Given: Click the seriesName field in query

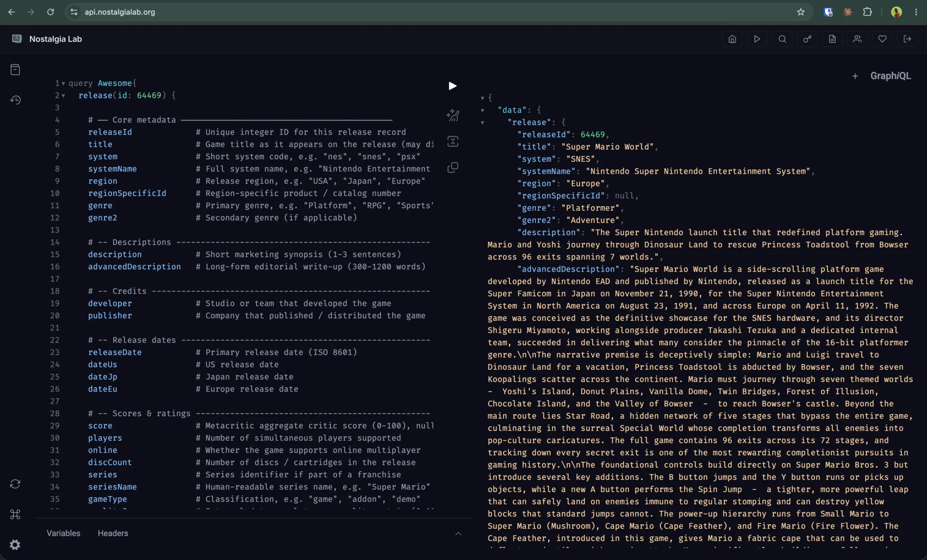Looking at the screenshot, I should click(x=112, y=487).
